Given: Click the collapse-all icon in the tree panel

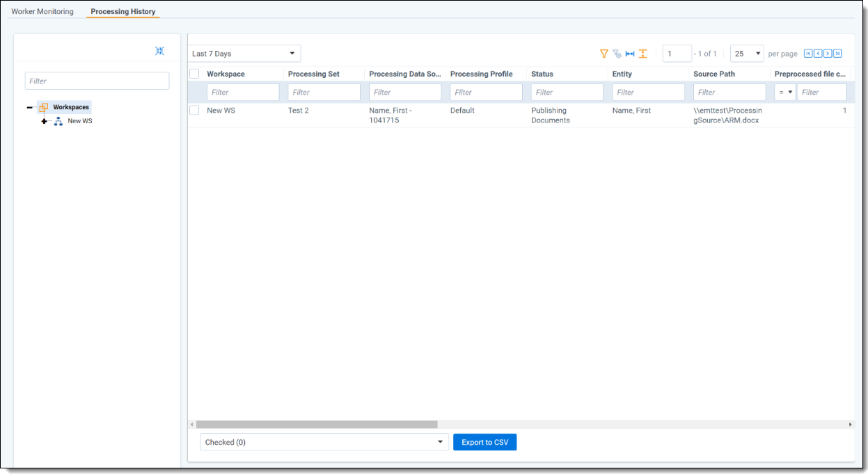Looking at the screenshot, I should tap(159, 51).
